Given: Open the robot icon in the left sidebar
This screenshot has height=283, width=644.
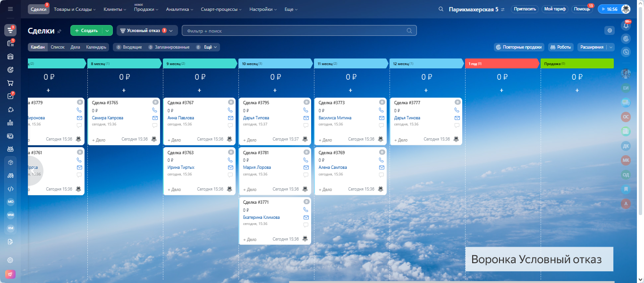Looking at the screenshot, I should [10, 149].
